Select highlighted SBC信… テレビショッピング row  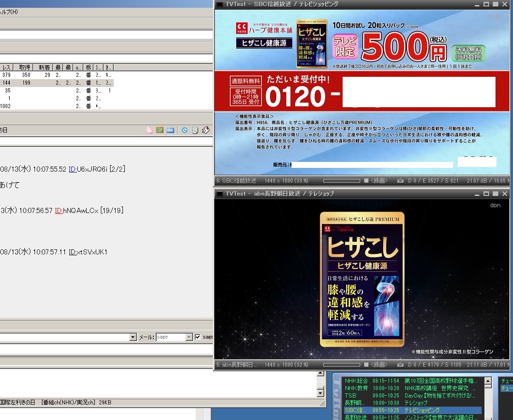click(x=413, y=410)
